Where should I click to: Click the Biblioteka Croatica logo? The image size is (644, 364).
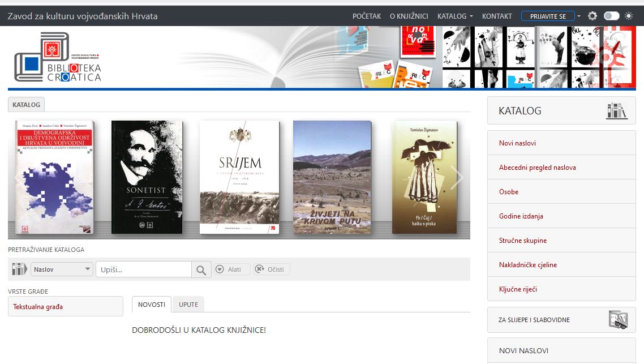click(x=58, y=58)
